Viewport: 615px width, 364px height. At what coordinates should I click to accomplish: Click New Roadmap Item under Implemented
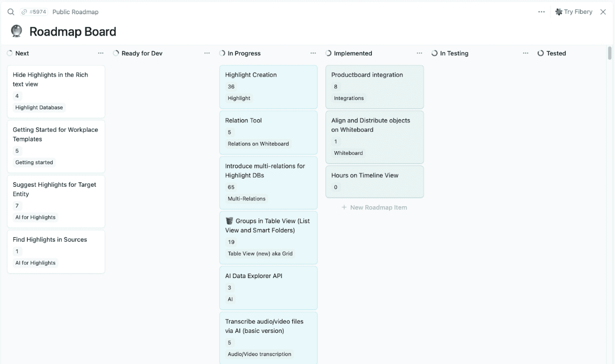[x=374, y=207]
